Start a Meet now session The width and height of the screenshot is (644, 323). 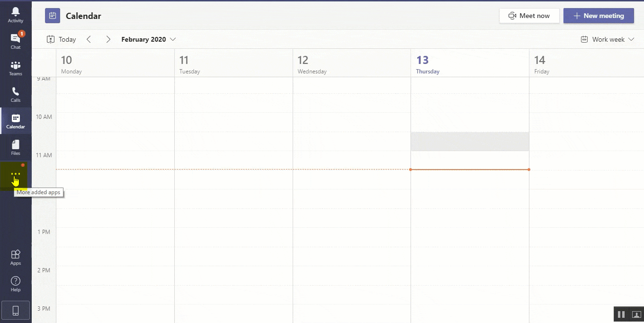[529, 16]
